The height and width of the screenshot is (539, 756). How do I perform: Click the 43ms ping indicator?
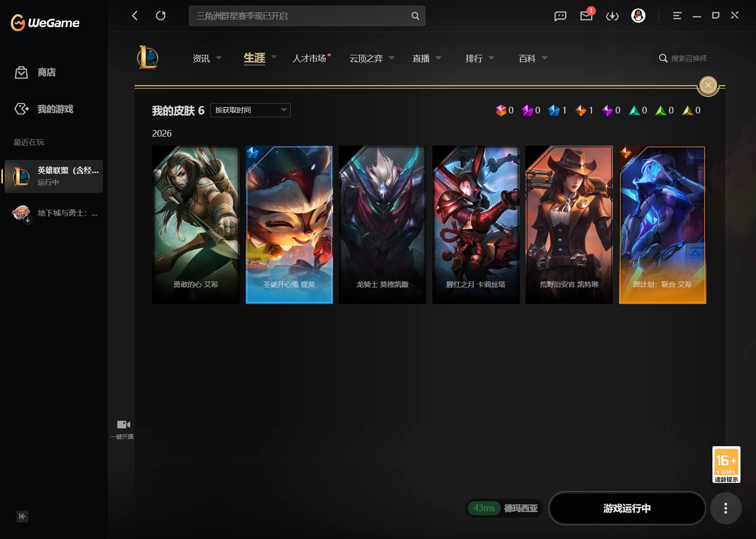coord(484,508)
